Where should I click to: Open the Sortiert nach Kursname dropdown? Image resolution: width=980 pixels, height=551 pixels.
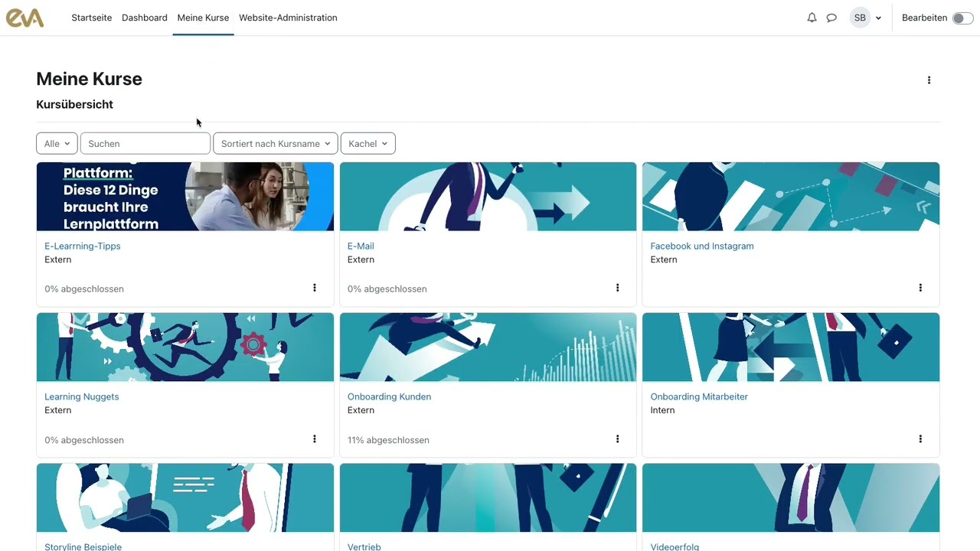(x=276, y=143)
